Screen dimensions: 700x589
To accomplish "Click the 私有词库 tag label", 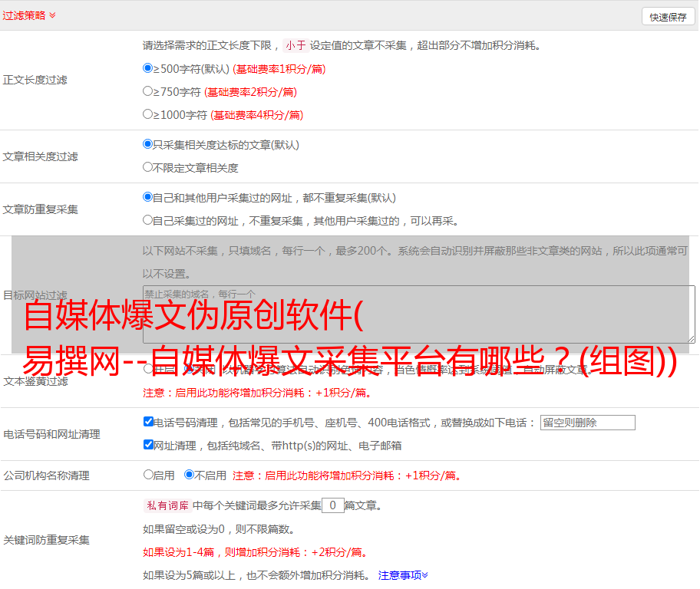I will [x=166, y=505].
